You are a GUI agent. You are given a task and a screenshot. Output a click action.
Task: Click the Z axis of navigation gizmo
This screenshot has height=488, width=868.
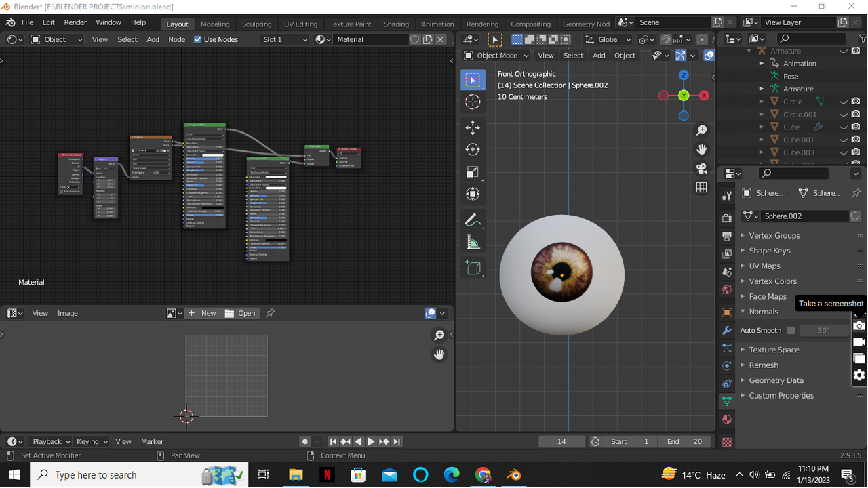pos(684,75)
